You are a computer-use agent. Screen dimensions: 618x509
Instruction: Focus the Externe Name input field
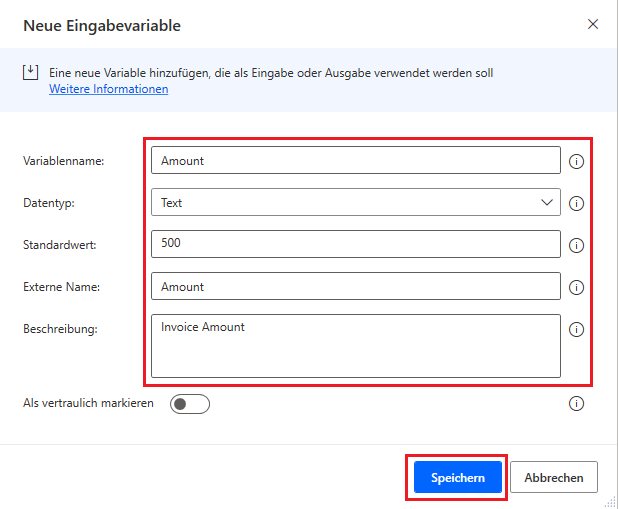(355, 287)
